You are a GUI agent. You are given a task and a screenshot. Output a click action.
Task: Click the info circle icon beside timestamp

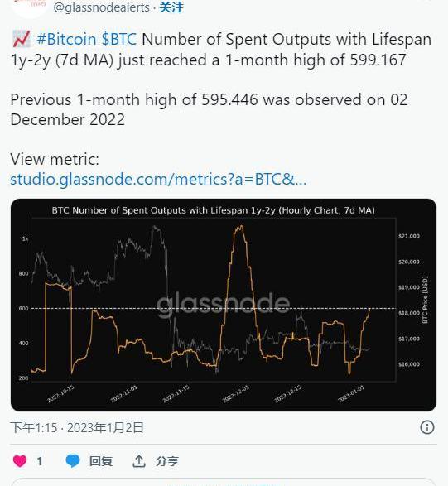427,427
